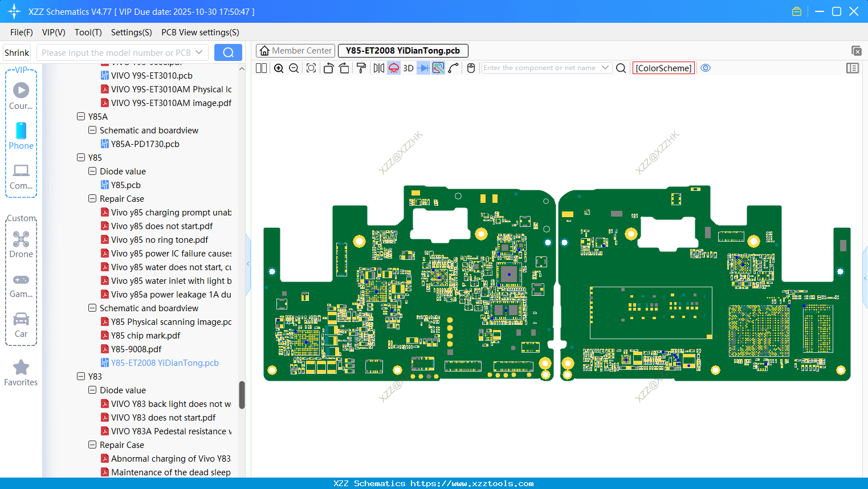Open the component or net name dropdown
Viewport: 868px width, 489px height.
(605, 68)
